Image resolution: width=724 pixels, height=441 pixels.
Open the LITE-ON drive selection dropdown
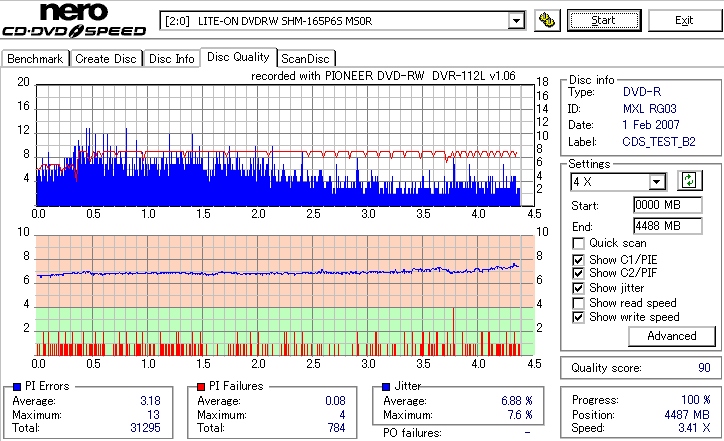[x=516, y=21]
